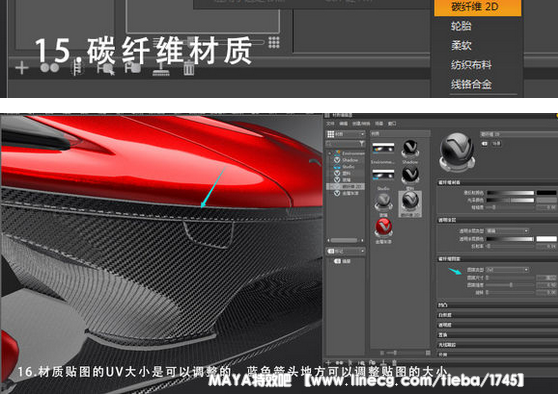Open the view mode dropdown with grid icon
This screenshot has width=558, height=397.
(x=346, y=134)
